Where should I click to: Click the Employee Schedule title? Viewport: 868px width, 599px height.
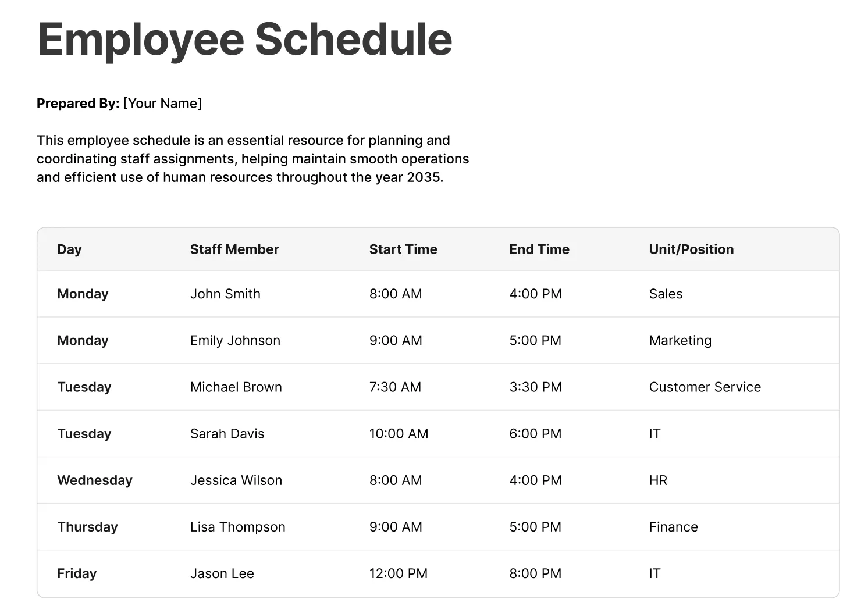(245, 40)
